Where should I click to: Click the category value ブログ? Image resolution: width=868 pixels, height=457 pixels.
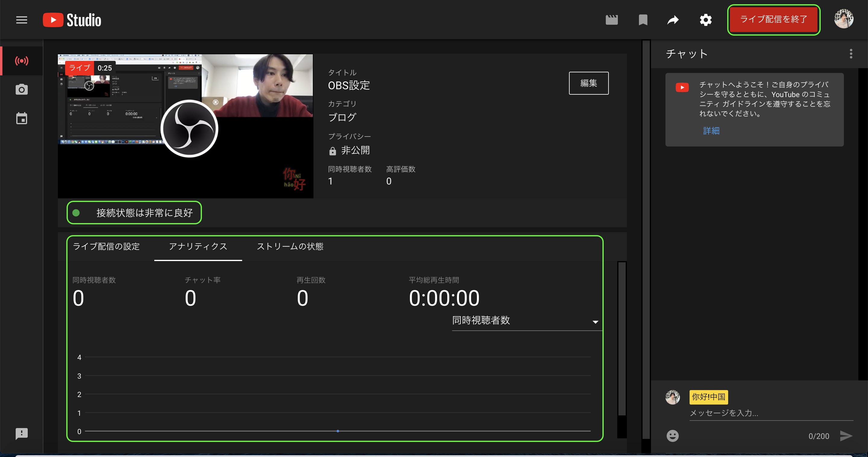point(342,117)
